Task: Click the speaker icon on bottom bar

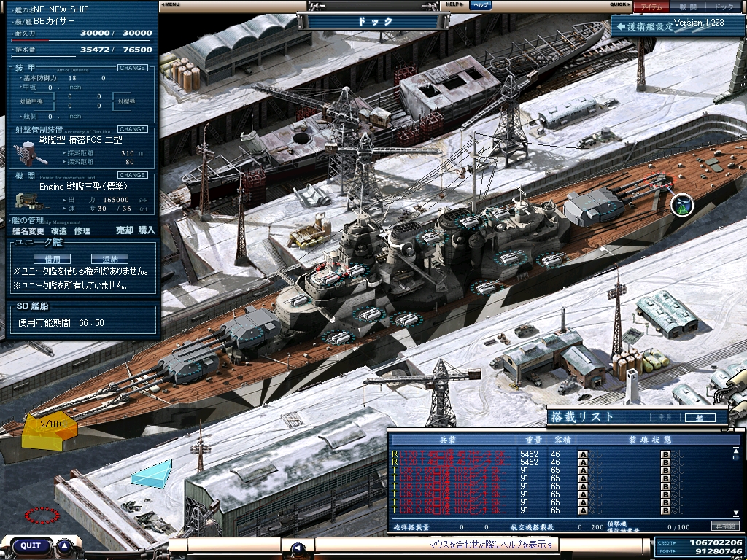Action: (x=298, y=548)
